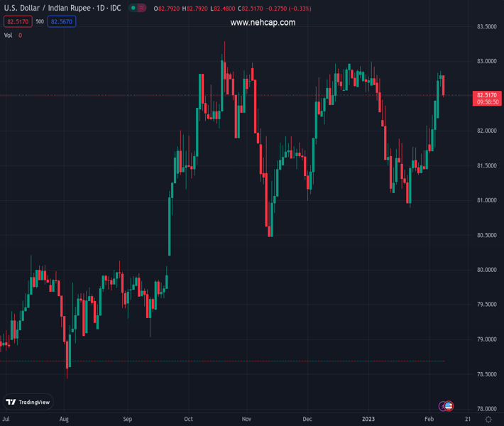Click the TradingView logo badge
The width and height of the screenshot is (504, 426).
point(28,402)
